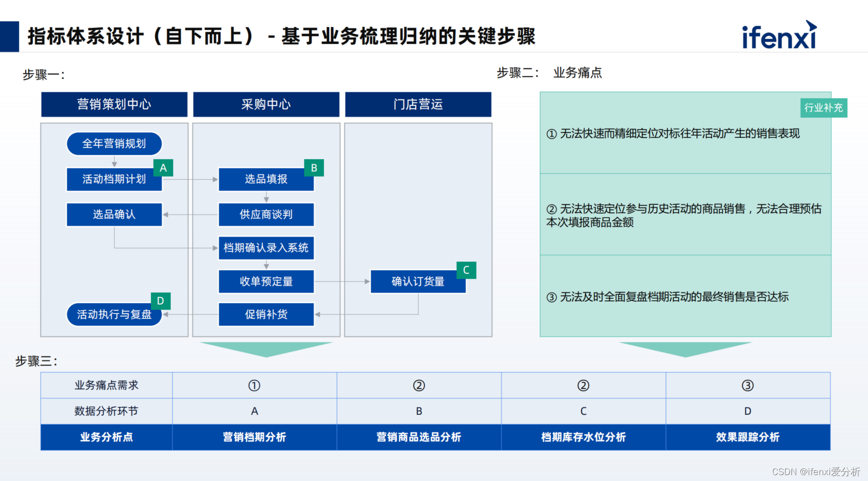Click the 收单预定量 box
This screenshot has width=868, height=481.
[266, 281]
